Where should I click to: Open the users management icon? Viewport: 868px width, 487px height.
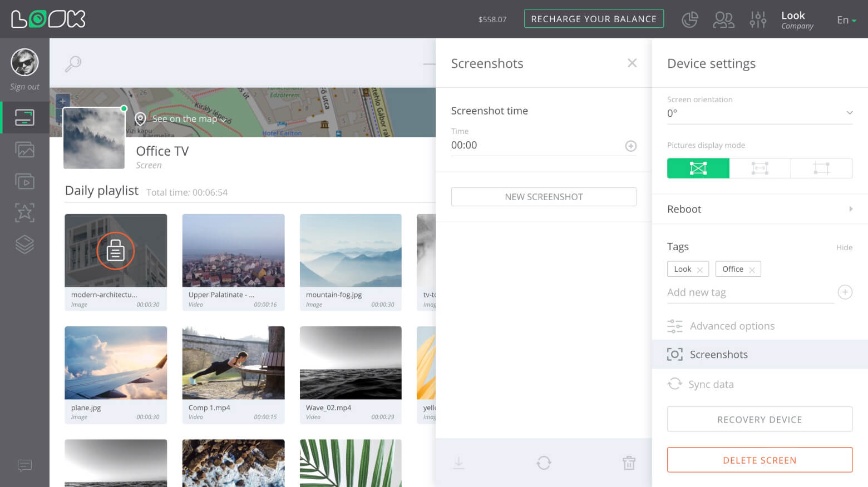click(x=724, y=19)
